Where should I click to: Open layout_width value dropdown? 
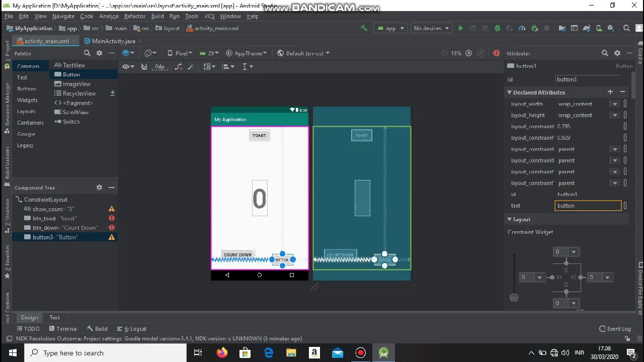[x=615, y=104]
